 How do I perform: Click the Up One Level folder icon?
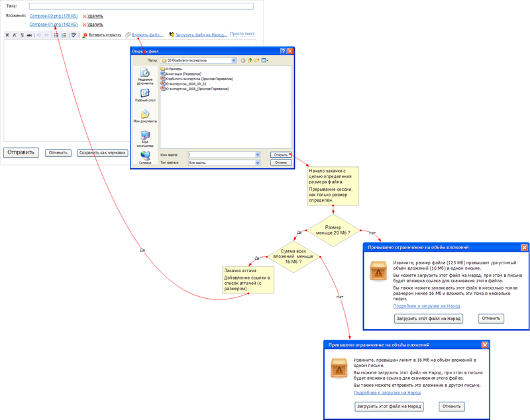(x=250, y=60)
